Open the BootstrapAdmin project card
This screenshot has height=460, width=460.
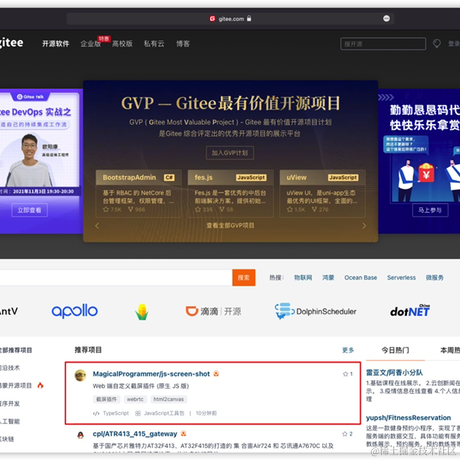point(139,193)
